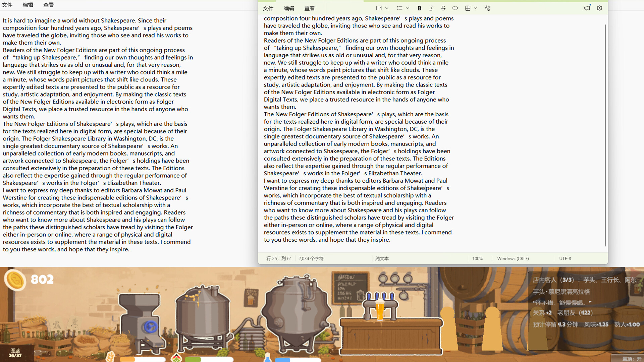Screen dimensions: 644x362
Task: Open 文件 menu in the front editor
Action: tap(268, 8)
